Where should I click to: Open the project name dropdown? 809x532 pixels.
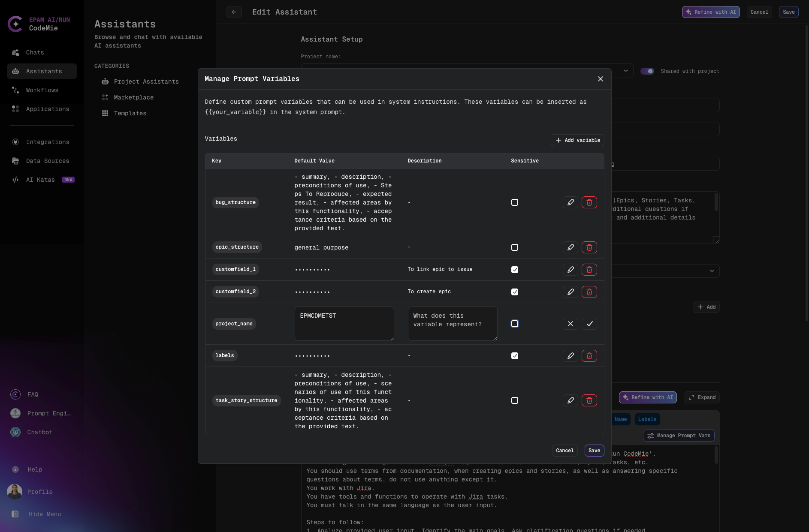click(x=625, y=71)
